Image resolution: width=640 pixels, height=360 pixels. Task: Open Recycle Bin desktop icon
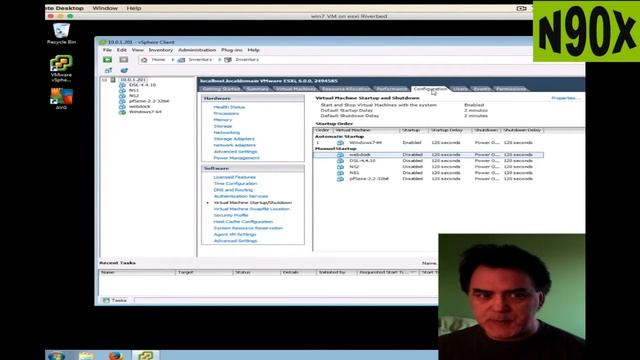[x=61, y=33]
